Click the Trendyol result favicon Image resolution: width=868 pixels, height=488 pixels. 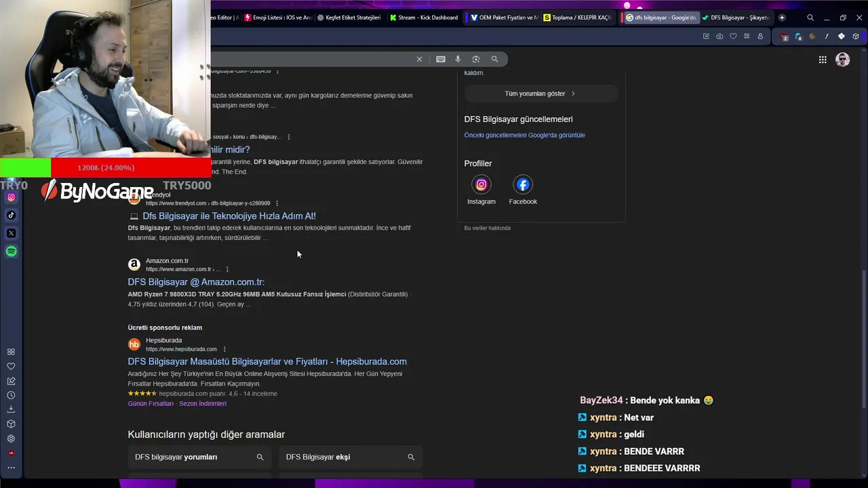pos(134,199)
